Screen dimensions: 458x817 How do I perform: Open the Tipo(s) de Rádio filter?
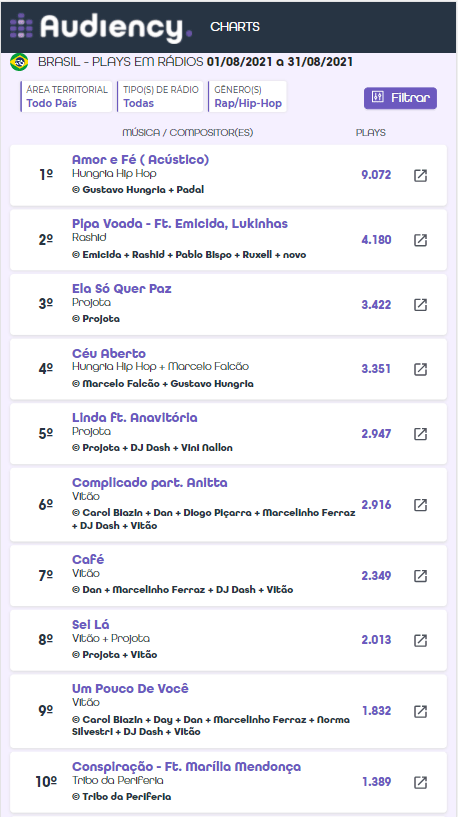[160, 96]
